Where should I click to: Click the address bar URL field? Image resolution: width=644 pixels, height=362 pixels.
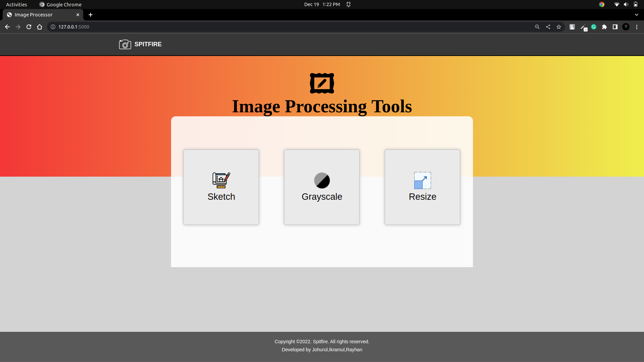pos(268,27)
